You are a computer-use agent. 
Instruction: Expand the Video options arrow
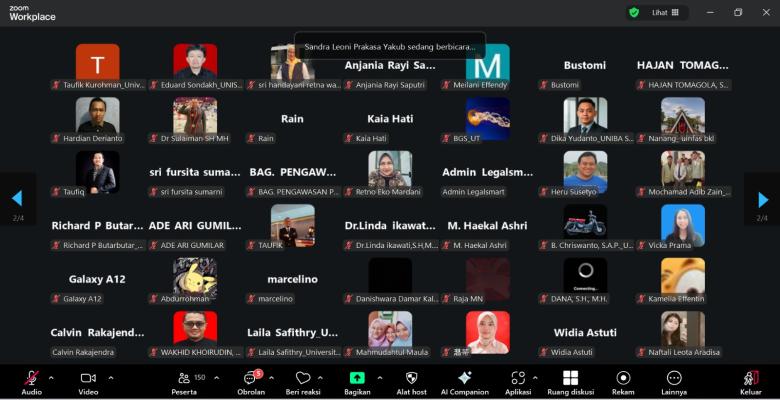click(x=110, y=378)
